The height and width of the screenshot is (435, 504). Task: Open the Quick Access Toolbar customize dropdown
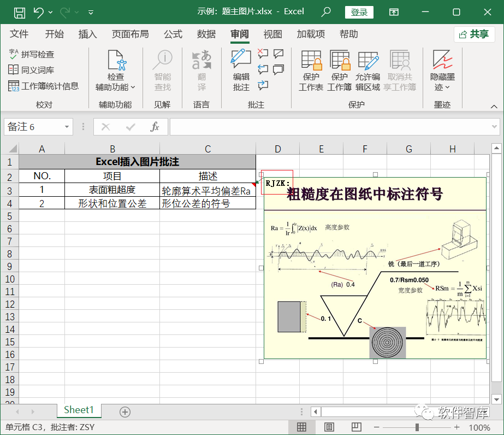90,11
